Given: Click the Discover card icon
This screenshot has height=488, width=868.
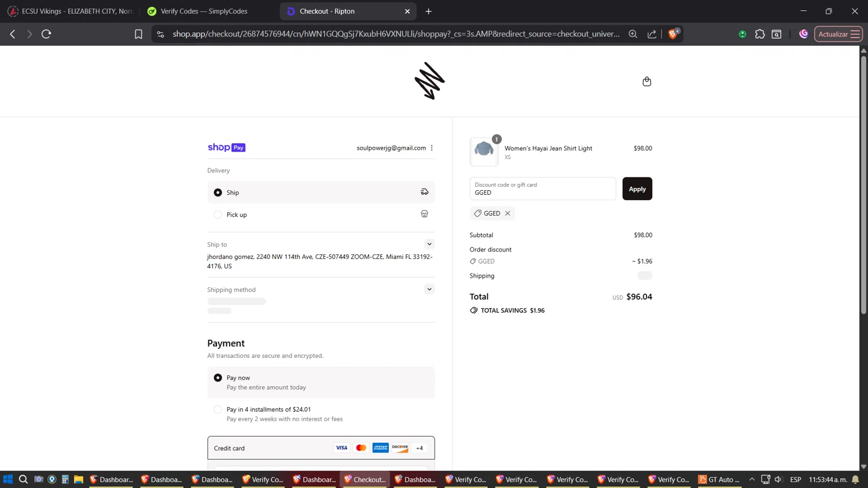Looking at the screenshot, I should point(400,448).
